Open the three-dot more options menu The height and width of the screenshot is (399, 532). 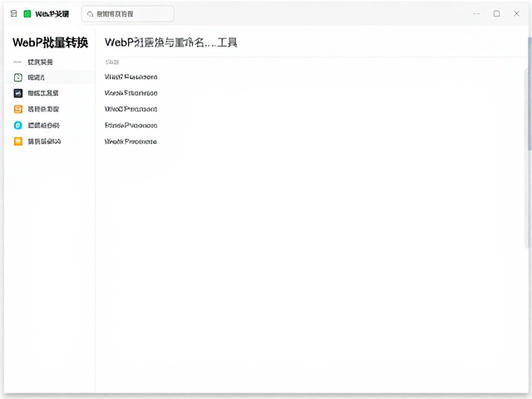[476, 13]
